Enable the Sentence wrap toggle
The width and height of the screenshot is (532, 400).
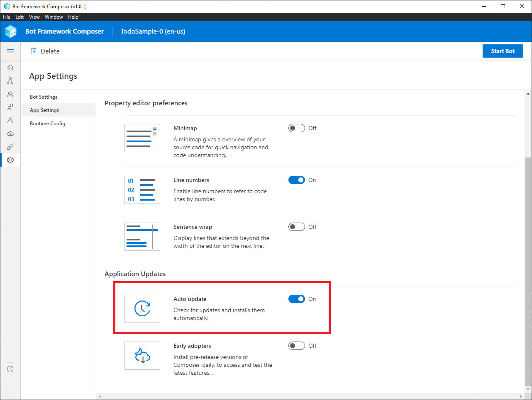click(297, 227)
